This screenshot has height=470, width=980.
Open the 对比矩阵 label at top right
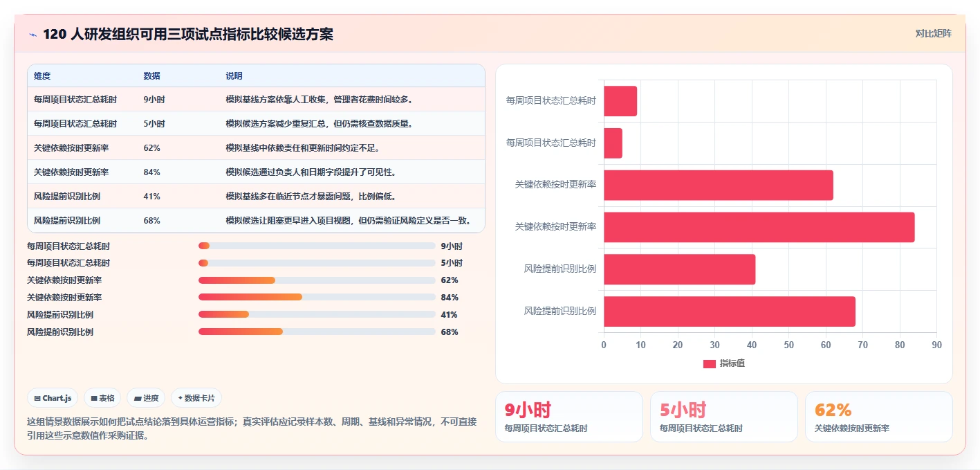933,33
